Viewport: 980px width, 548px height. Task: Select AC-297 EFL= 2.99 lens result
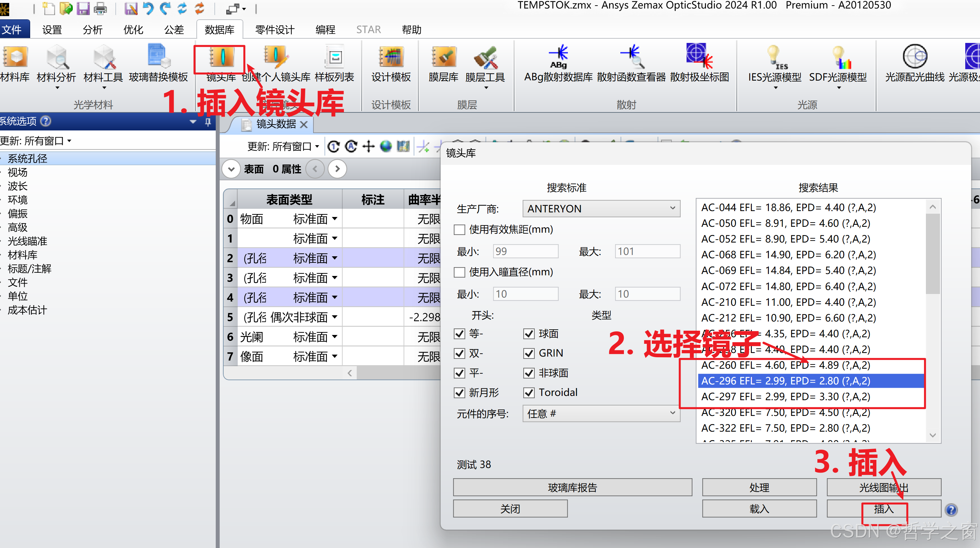coord(786,397)
